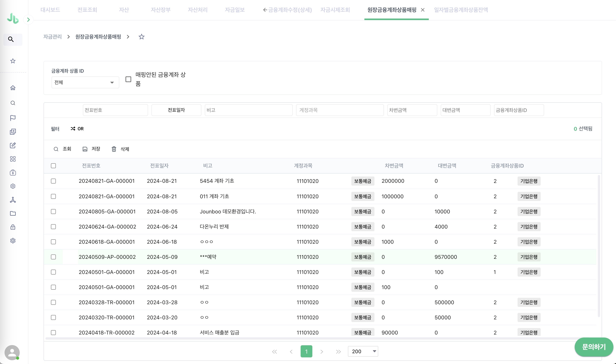Click the 전표번호 filter input field
The width and height of the screenshot is (616, 364).
(x=115, y=110)
